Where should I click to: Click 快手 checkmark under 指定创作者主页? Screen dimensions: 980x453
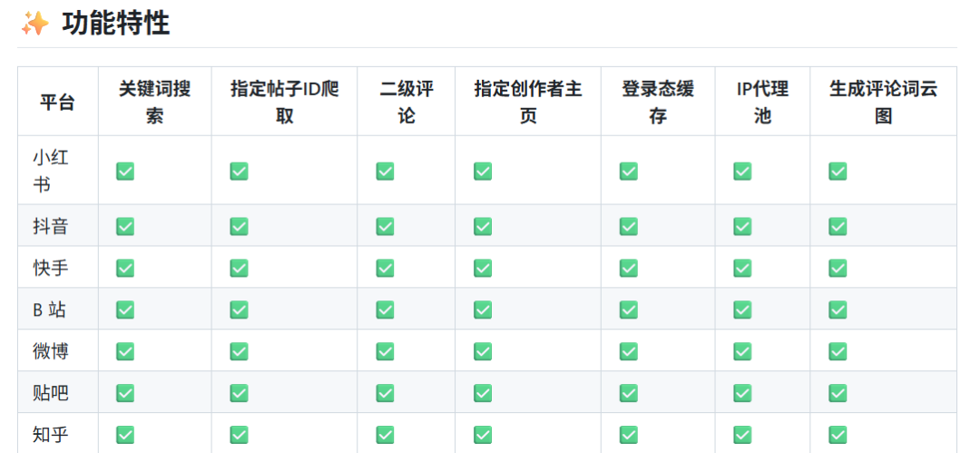point(483,268)
